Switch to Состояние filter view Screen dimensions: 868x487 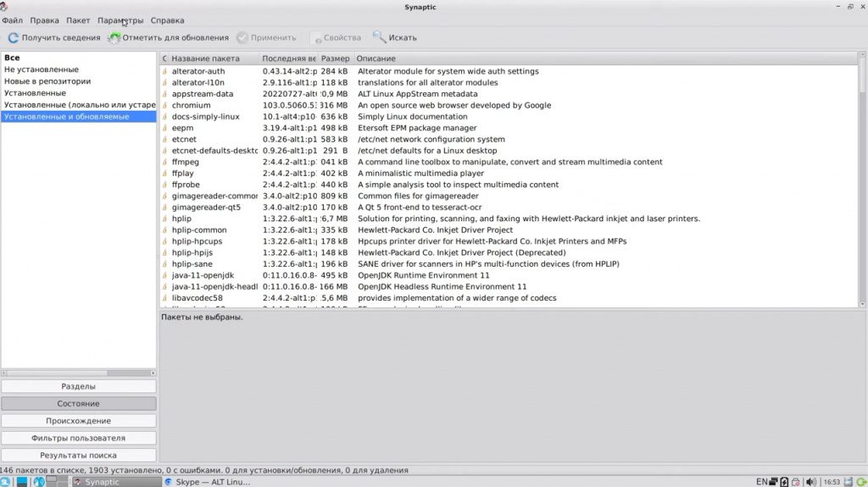[78, 403]
